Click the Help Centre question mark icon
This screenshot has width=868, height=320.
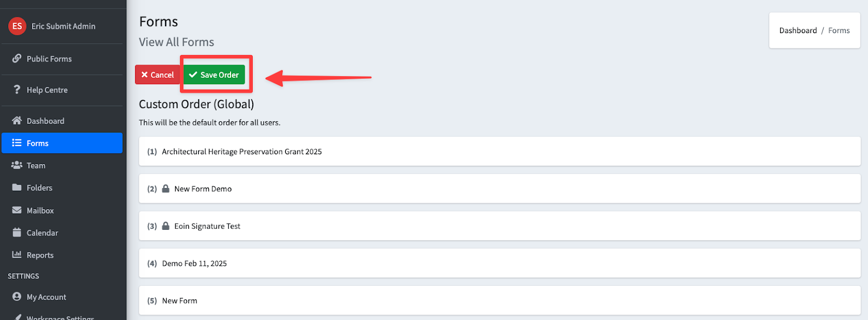tap(17, 90)
